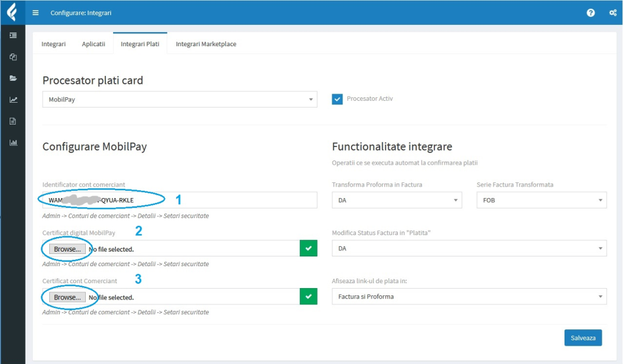Click Browse for Certificat cont Comerciant

67,297
